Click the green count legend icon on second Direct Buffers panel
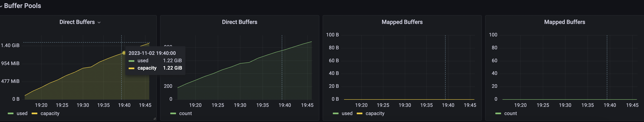 (x=174, y=113)
